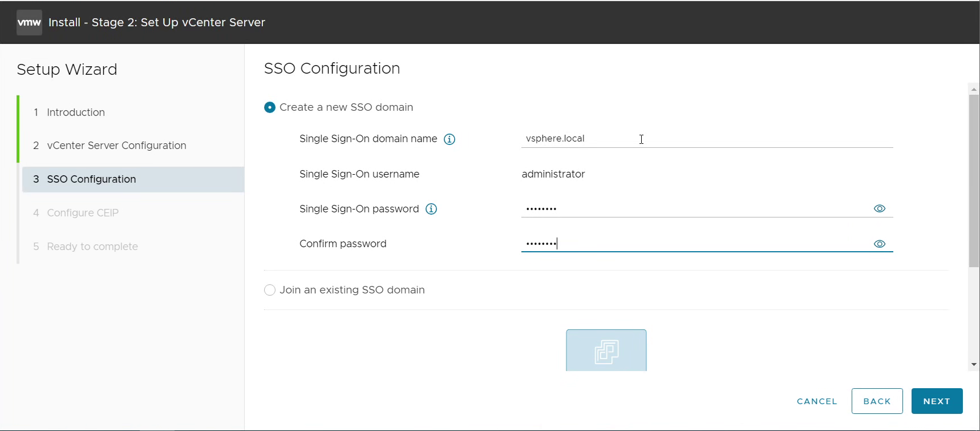
Task: Click the Install - Stage 2 header title
Action: pyautogui.click(x=157, y=22)
